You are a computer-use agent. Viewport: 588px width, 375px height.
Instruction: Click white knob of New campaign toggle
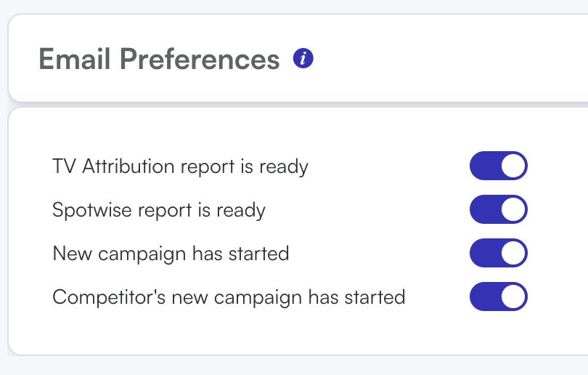pos(513,253)
